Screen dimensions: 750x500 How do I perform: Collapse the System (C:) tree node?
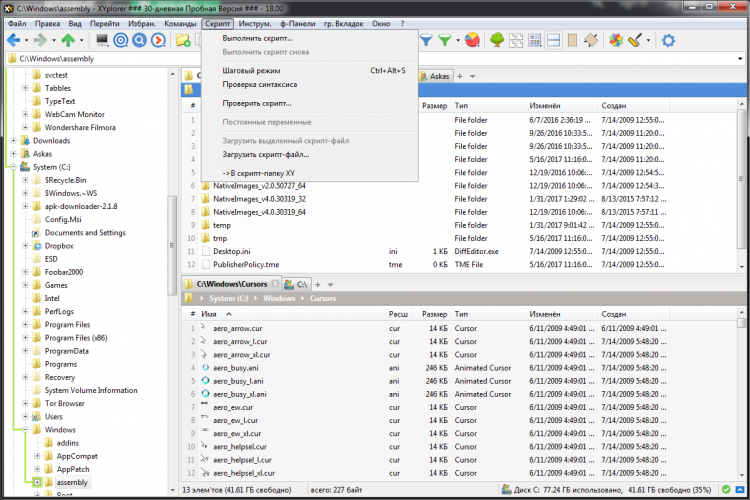coord(13,167)
